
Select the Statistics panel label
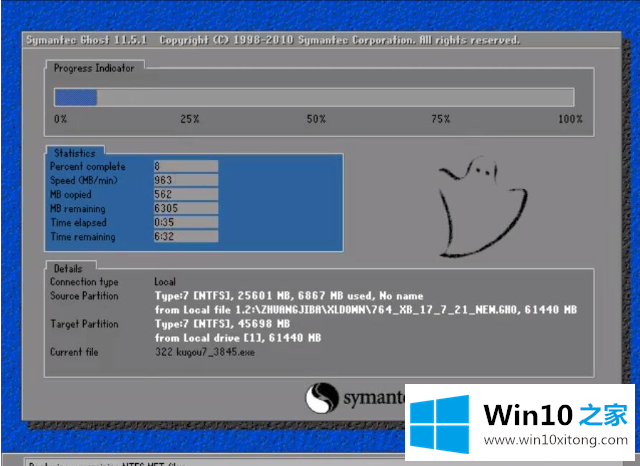pos(75,153)
